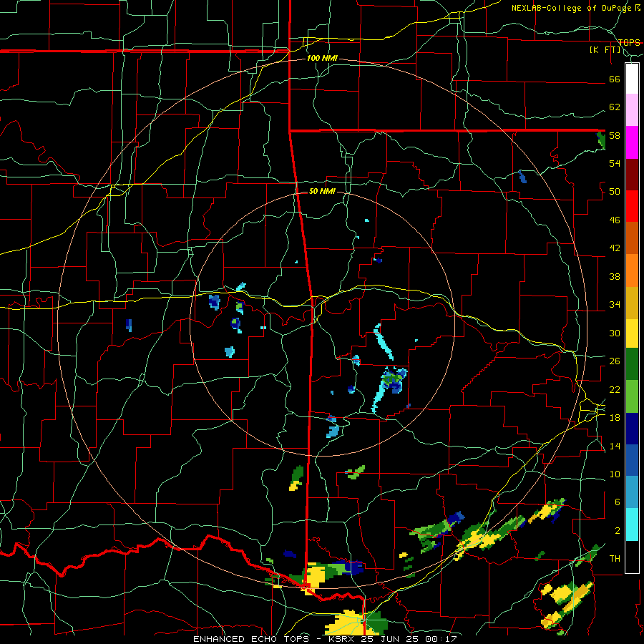Viewport: 644px width, 644px height.
Task: Select the '34' legend number
Action: click(x=615, y=305)
